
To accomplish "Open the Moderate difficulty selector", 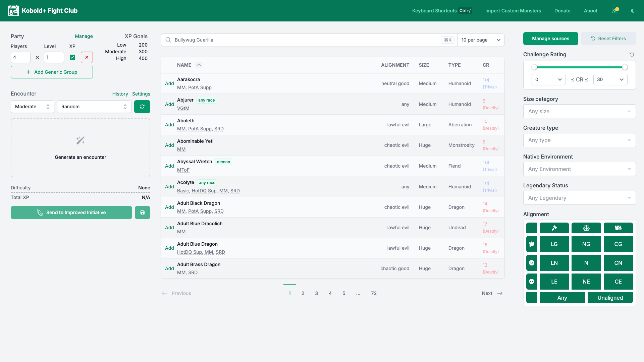I will click(32, 107).
